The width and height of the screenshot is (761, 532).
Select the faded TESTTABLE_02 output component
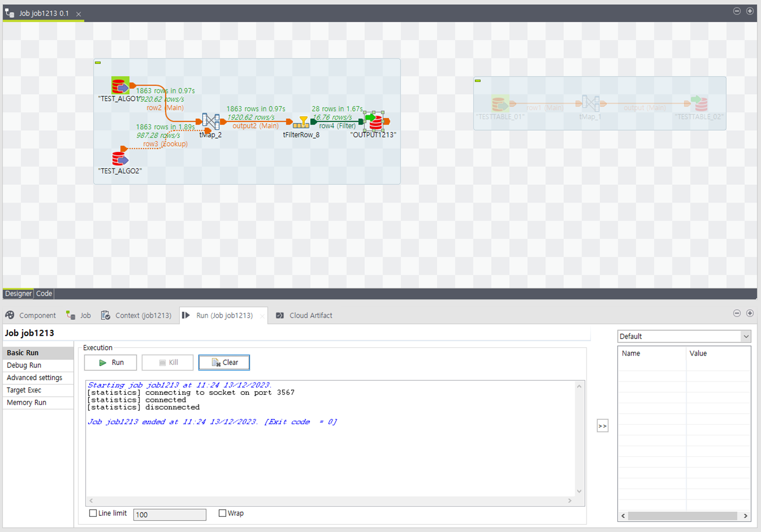coord(699,103)
